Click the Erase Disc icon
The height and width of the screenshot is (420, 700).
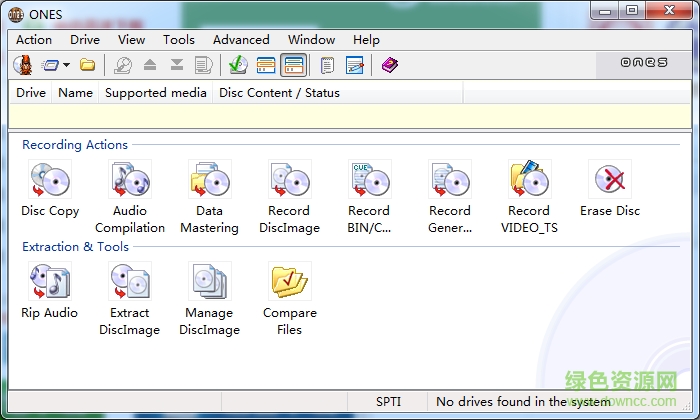pyautogui.click(x=609, y=181)
